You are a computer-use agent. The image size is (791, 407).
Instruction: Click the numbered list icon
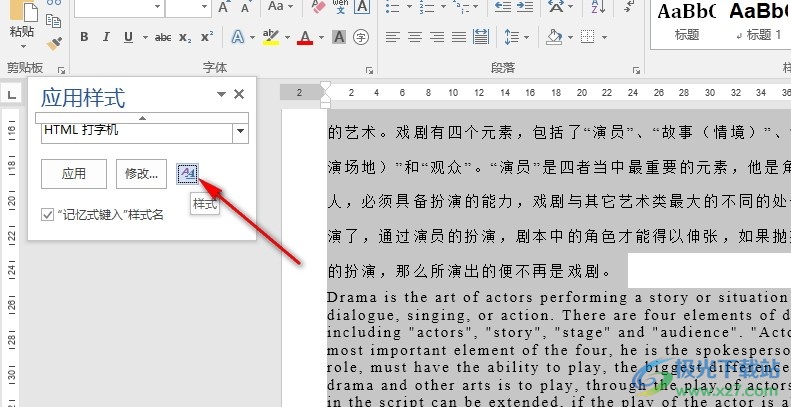pos(427,7)
